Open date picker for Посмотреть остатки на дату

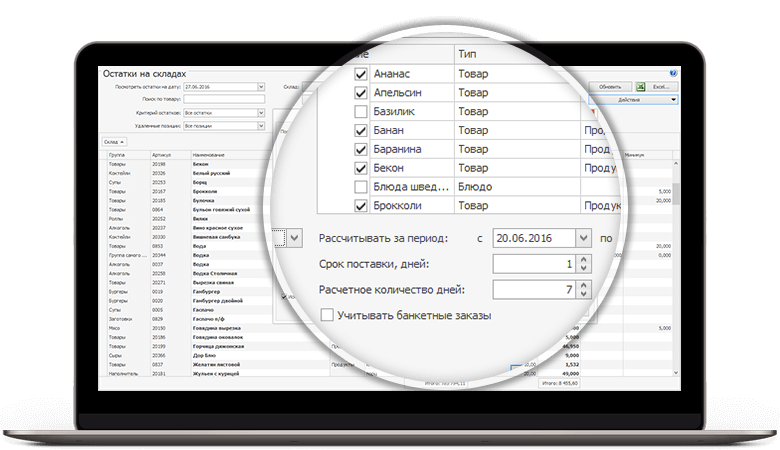coord(261,87)
